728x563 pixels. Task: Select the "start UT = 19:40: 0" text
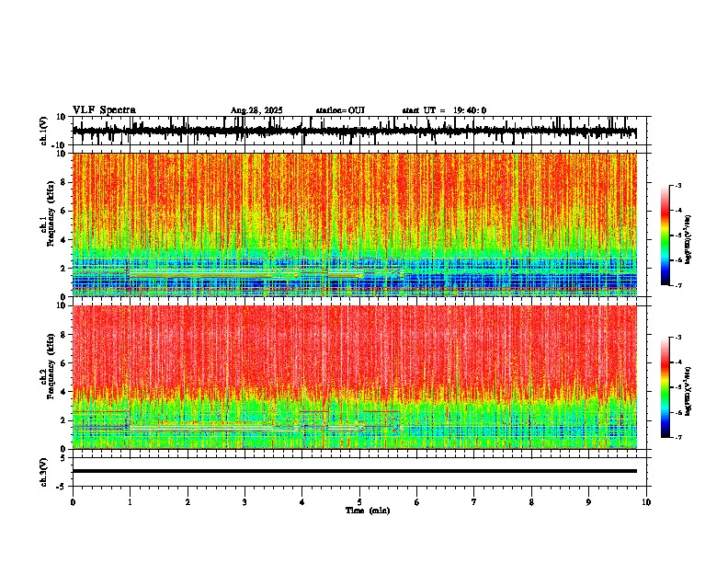click(x=444, y=110)
